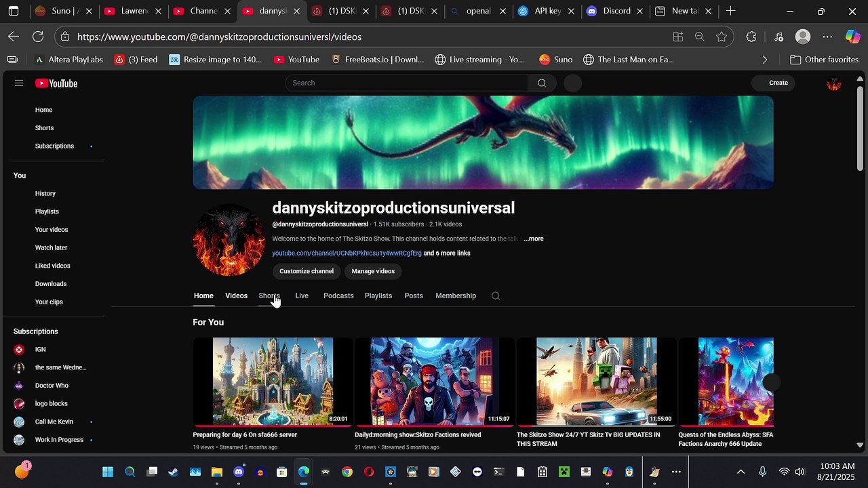Click the channel profile picture
The width and height of the screenshot is (868, 488).
coord(229,240)
